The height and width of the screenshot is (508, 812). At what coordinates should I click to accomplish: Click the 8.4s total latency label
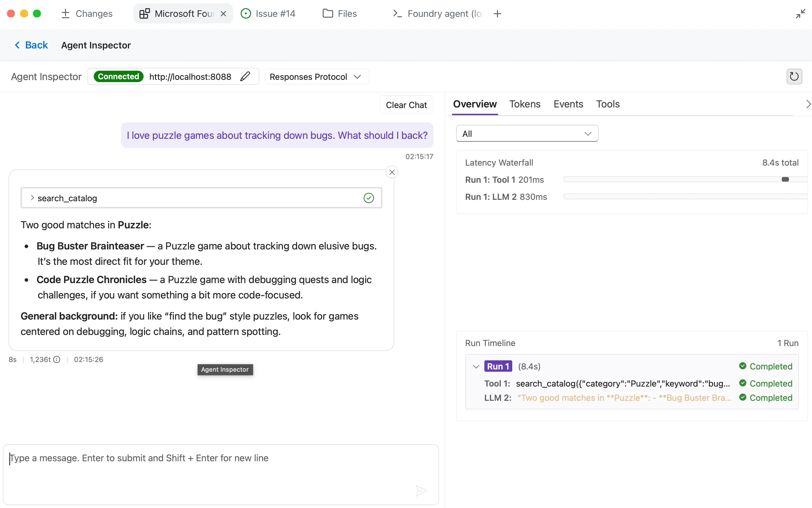tap(780, 162)
